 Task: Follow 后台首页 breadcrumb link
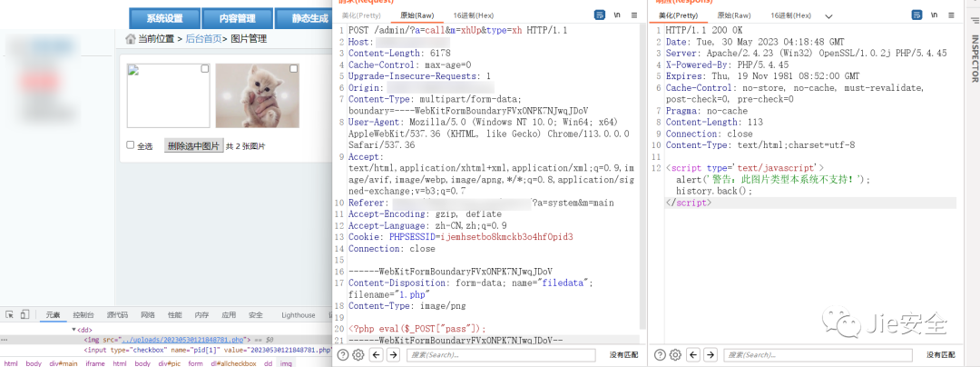(x=203, y=39)
